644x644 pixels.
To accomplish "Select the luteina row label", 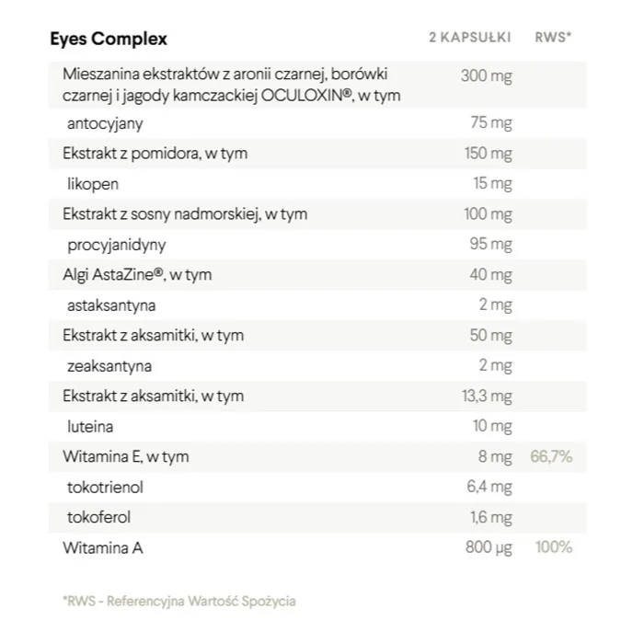I will [90, 427].
